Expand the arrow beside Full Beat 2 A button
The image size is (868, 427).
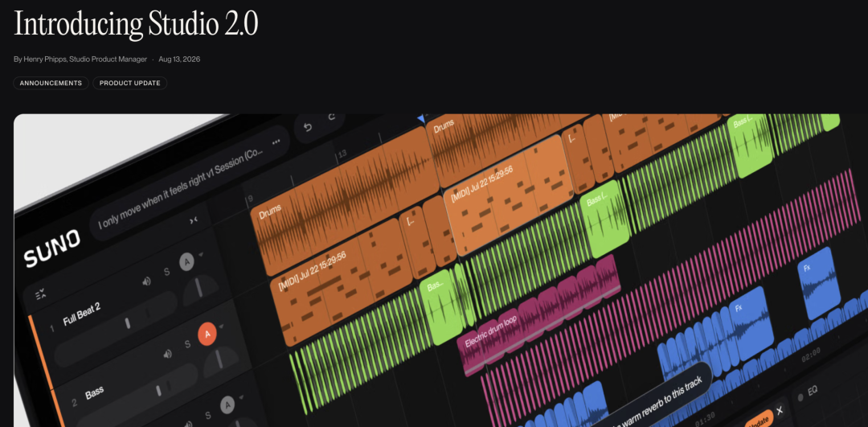[201, 254]
